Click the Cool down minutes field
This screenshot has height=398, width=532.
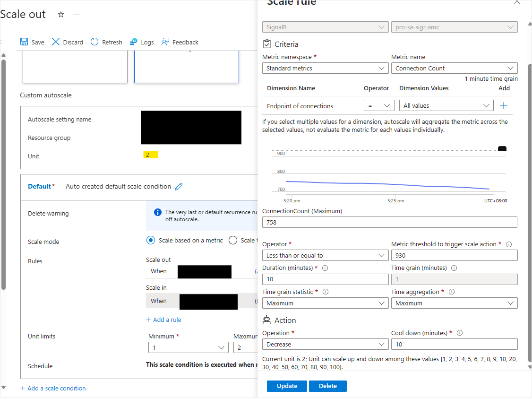tap(455, 344)
